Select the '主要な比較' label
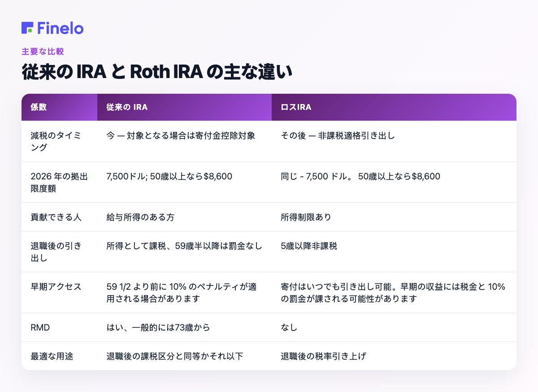The image size is (538, 392). pos(43,52)
